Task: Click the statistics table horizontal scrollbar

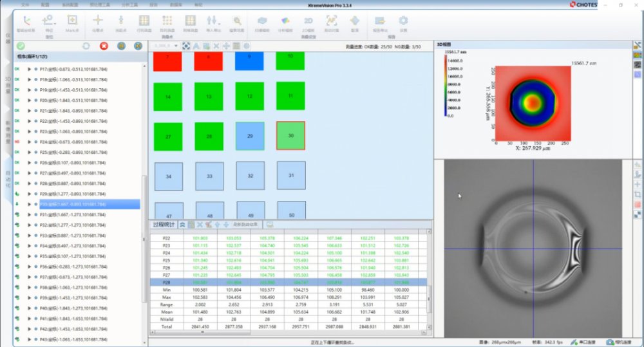Action: click(290, 333)
